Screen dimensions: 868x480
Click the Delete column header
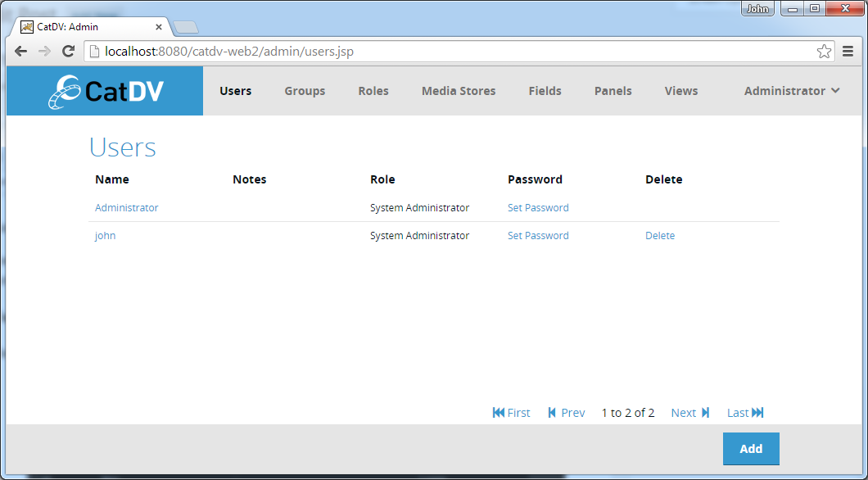pos(664,179)
